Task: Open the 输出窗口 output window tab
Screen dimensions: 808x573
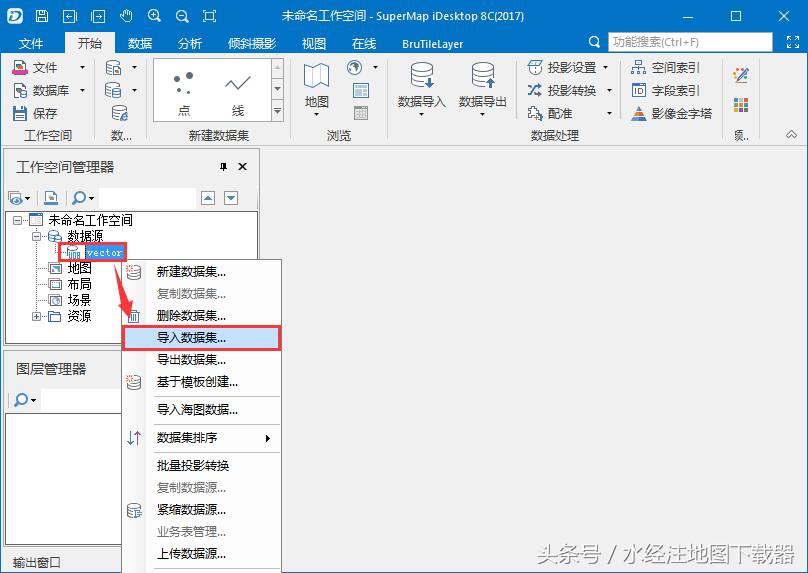Action: pos(36,562)
